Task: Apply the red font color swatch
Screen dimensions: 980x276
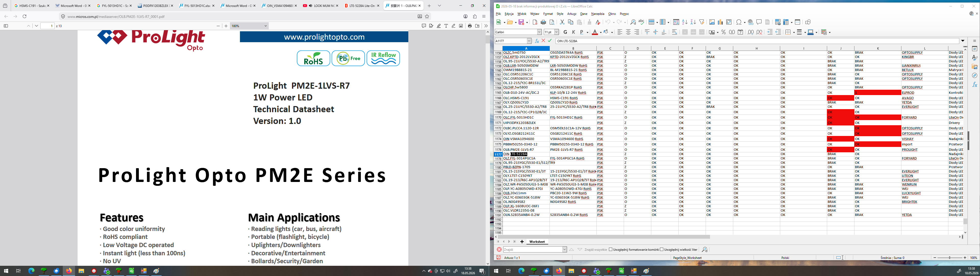Action: click(x=595, y=32)
